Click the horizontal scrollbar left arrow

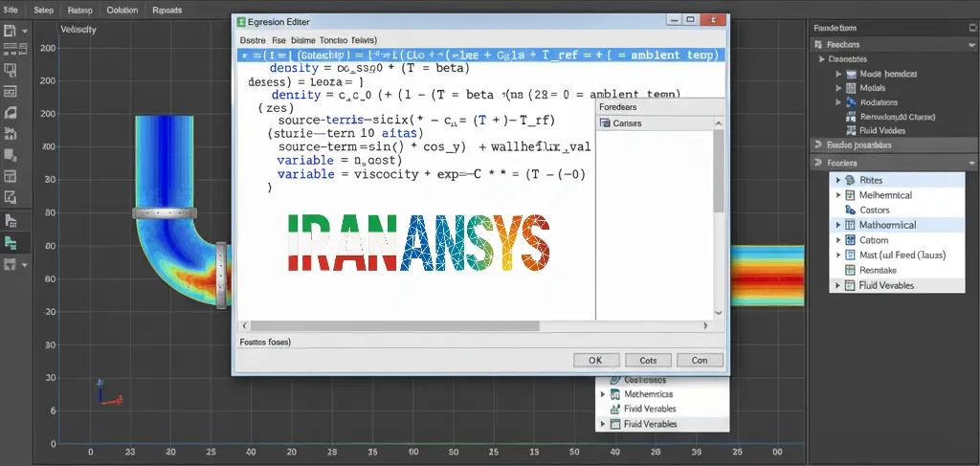coord(244,325)
